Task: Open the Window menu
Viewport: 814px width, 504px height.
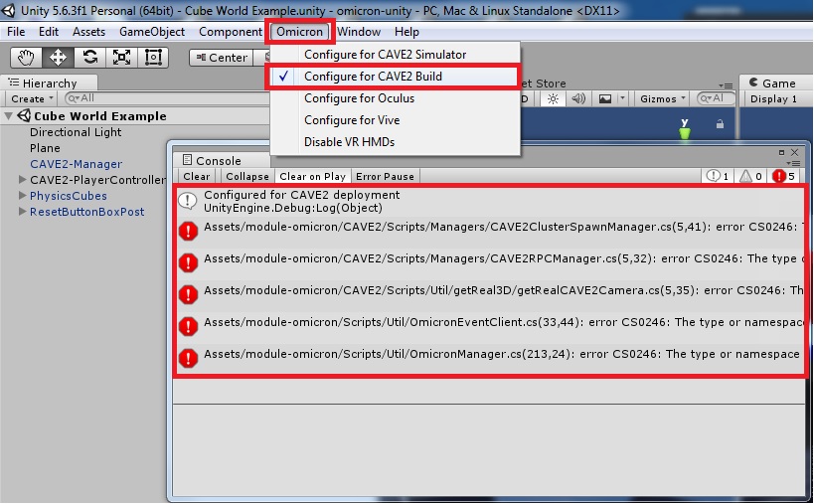Action: click(x=359, y=32)
